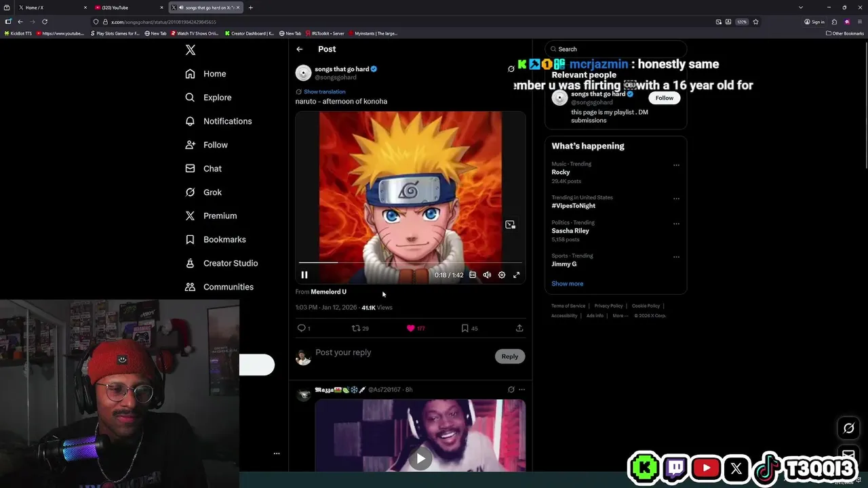The image size is (868, 488).
Task: Open Bookmarks in X sidebar
Action: point(216,239)
